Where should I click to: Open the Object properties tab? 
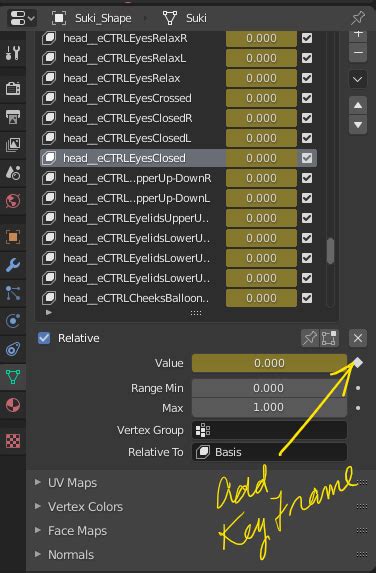[13, 237]
